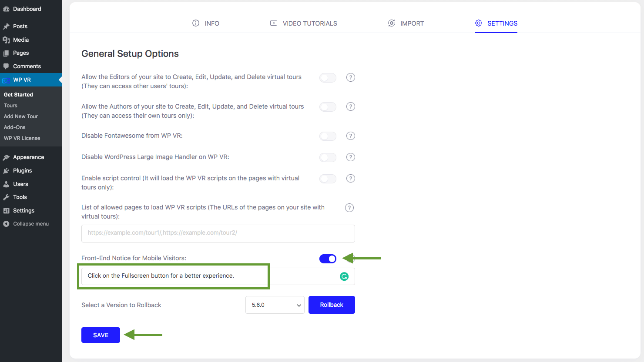Click allowed pages URL input field

[x=218, y=233]
